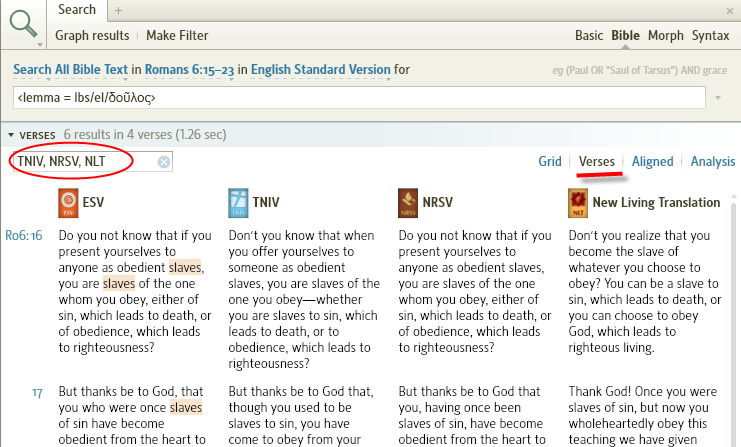This screenshot has width=741, height=447.
Task: Open the Ro6:16 verse reference link
Action: point(24,235)
